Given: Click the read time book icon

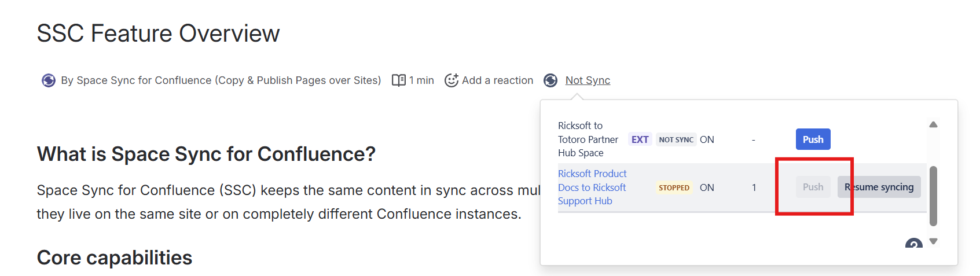Looking at the screenshot, I should point(399,80).
